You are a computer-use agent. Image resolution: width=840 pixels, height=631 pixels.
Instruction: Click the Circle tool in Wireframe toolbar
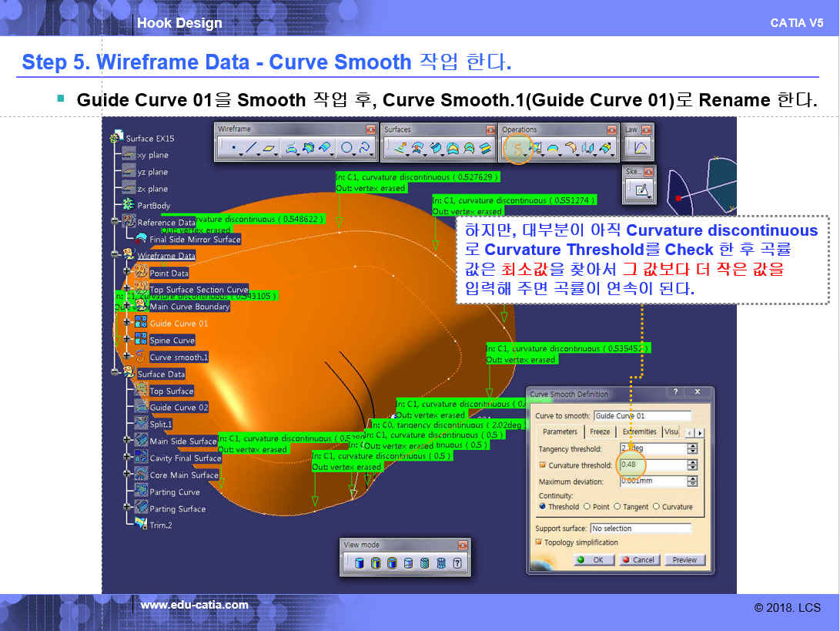click(347, 147)
